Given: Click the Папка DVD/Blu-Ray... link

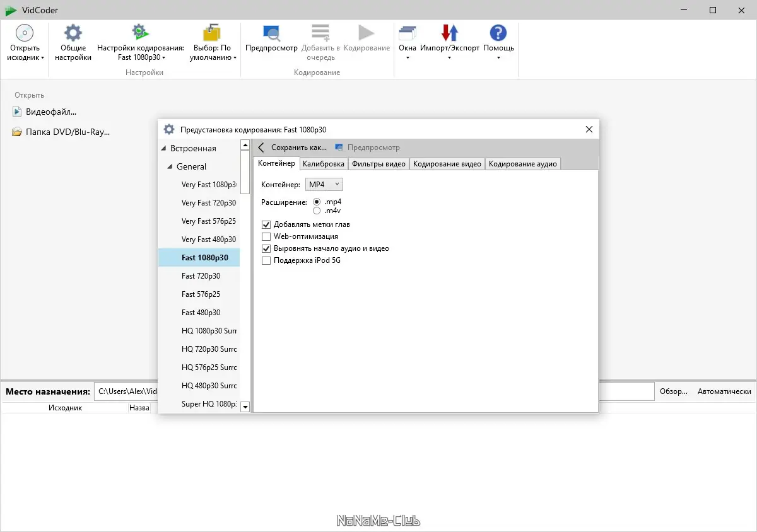Looking at the screenshot, I should tap(67, 132).
